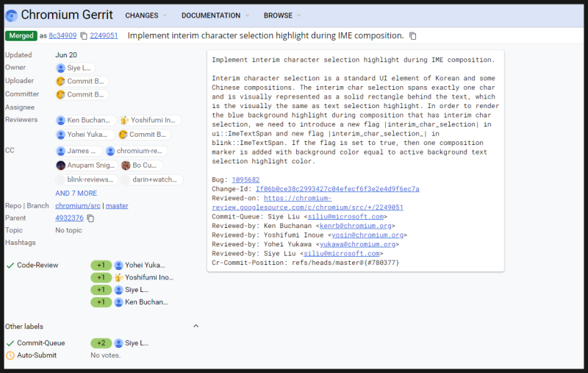Click Anupam Snig CC avatar
Screen dimensions: 588x373
pos(61,166)
